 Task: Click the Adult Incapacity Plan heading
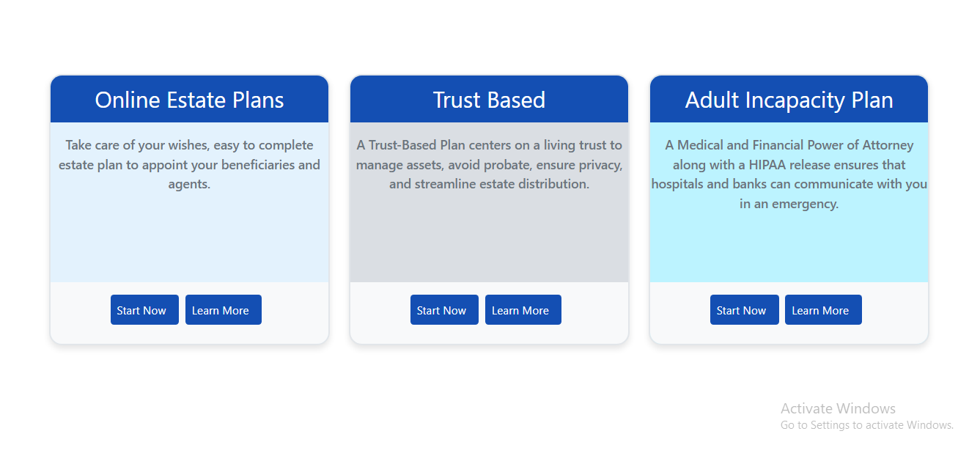[789, 100]
